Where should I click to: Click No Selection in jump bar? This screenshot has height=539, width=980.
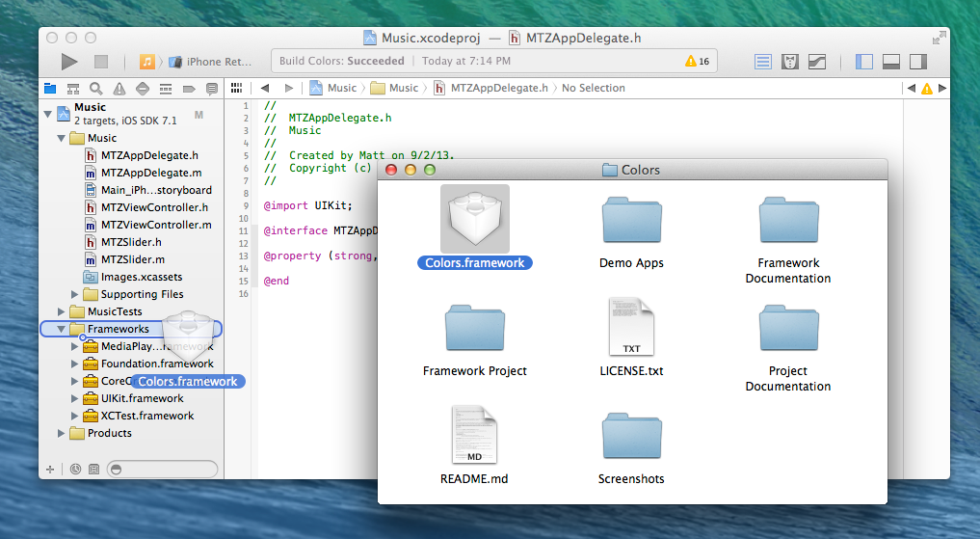click(594, 88)
